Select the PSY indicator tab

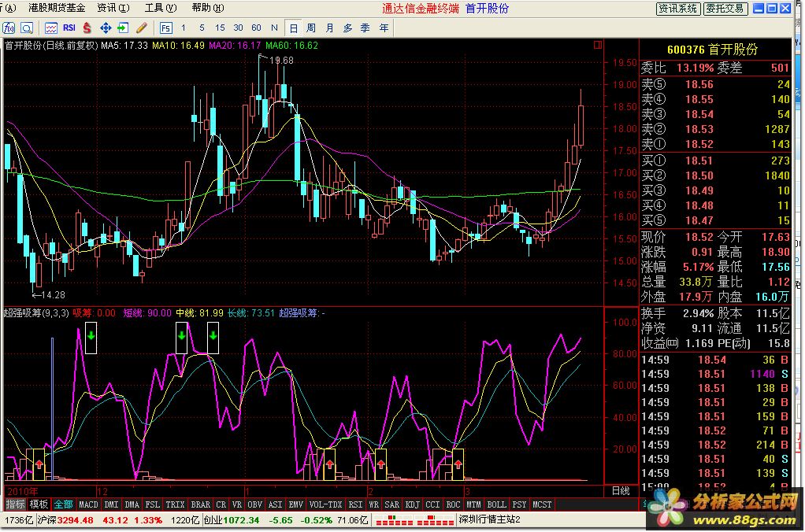(x=519, y=504)
